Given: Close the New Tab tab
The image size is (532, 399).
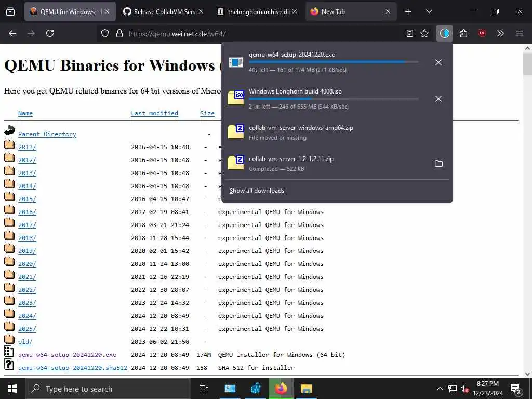Looking at the screenshot, I should click(x=388, y=11).
